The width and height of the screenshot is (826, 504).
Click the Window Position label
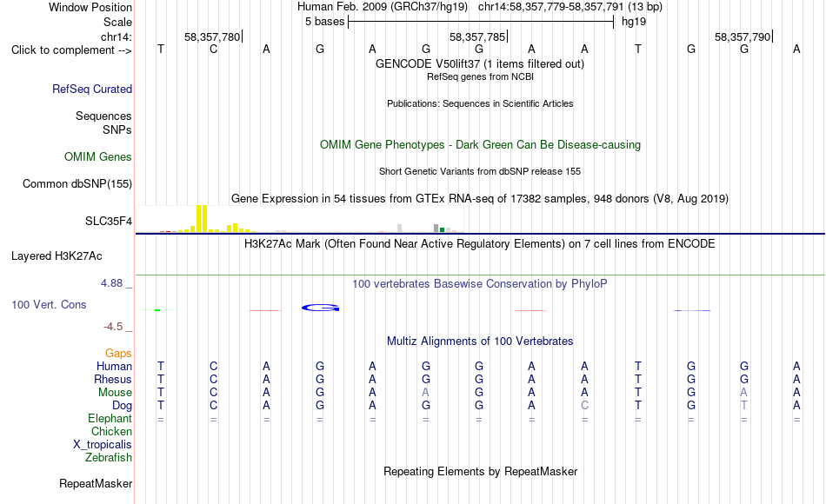(90, 7)
